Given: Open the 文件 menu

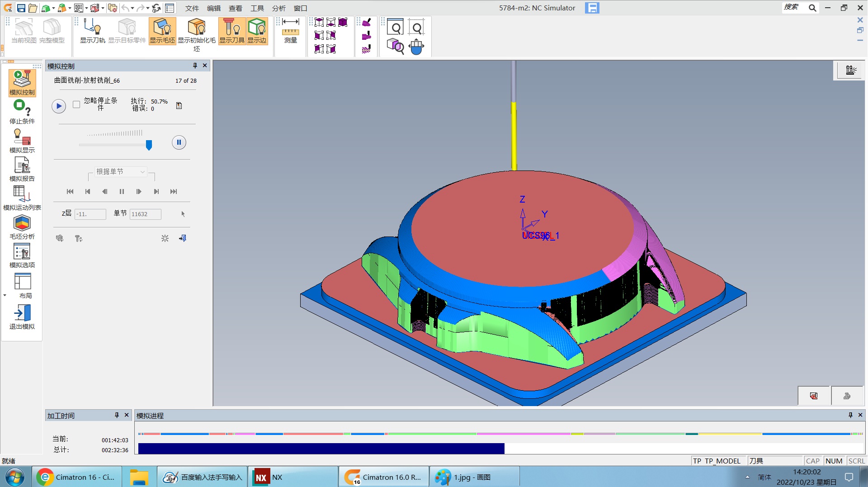Looking at the screenshot, I should (192, 8).
